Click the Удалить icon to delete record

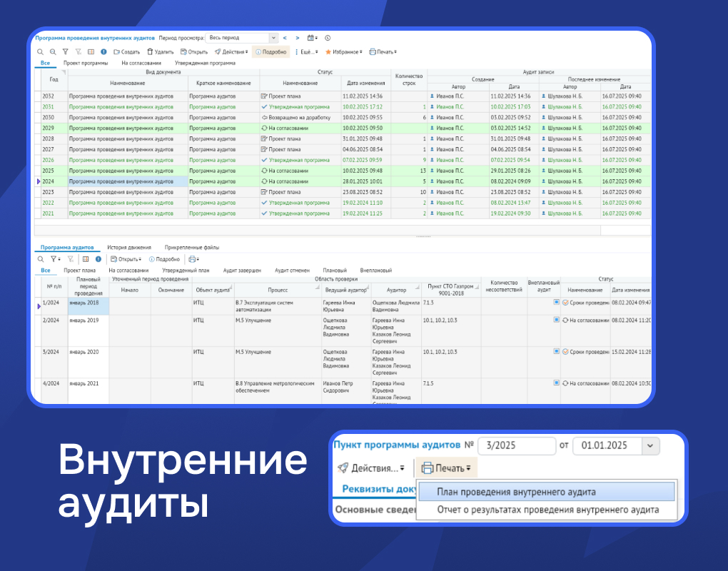click(x=148, y=51)
